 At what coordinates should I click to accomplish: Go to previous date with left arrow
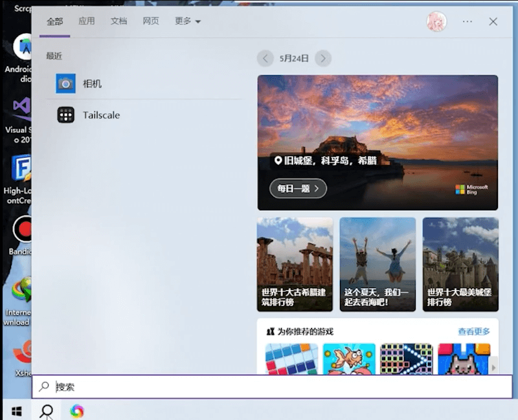click(265, 58)
